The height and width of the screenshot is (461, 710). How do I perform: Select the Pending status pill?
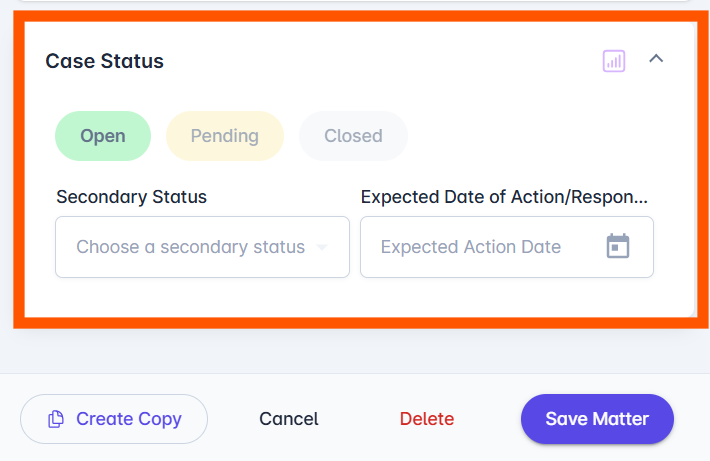pos(225,136)
